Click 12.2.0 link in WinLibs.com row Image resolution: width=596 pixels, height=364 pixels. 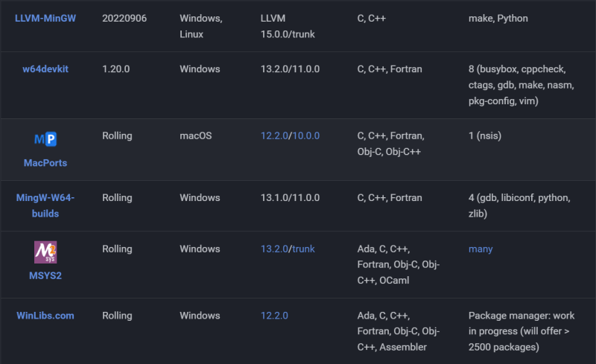click(274, 316)
